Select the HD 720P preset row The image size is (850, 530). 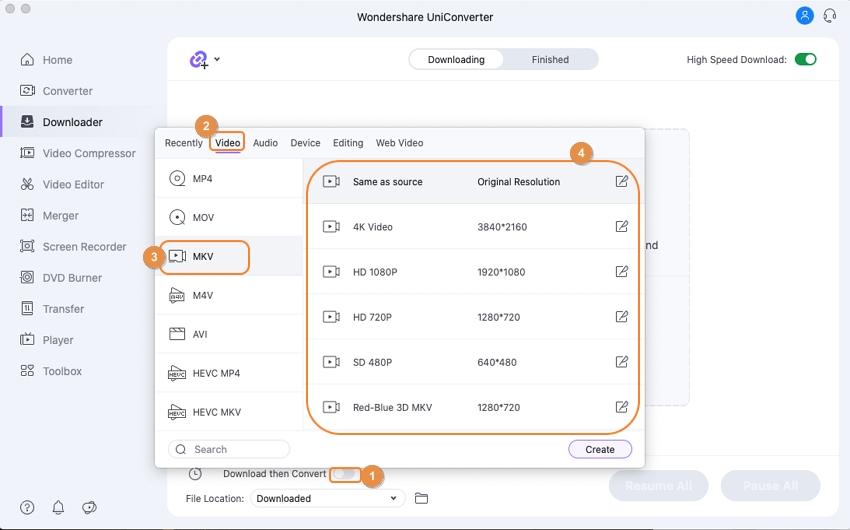[x=474, y=316]
